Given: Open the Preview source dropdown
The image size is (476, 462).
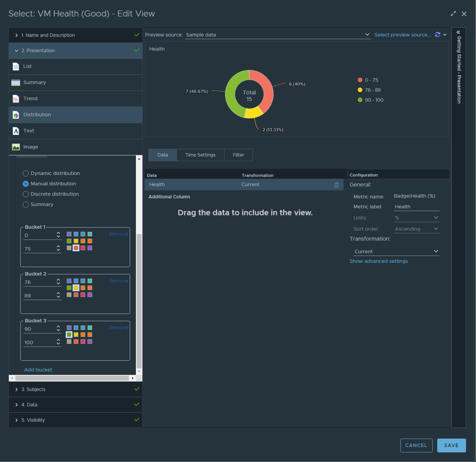Looking at the screenshot, I should [277, 35].
